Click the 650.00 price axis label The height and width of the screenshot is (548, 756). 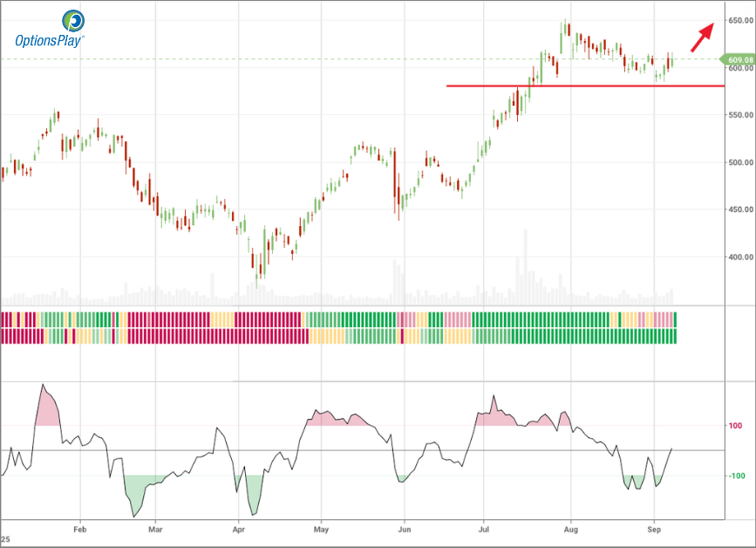(740, 20)
